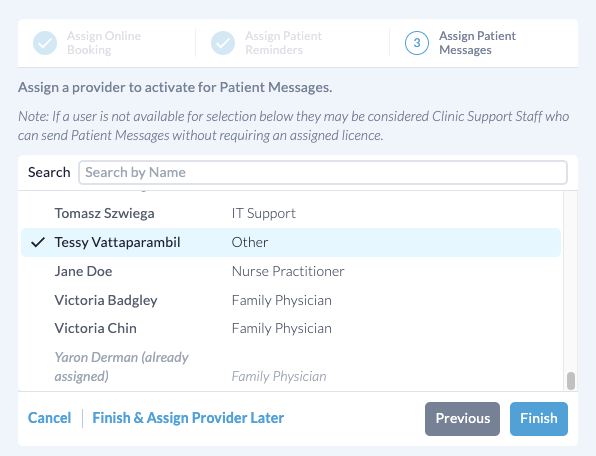Open the Assign Patient Messages step label
The width and height of the screenshot is (596, 456).
(477, 43)
